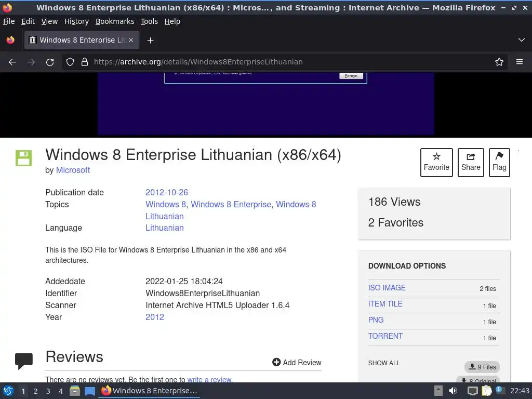Click the green floppy disk software icon
This screenshot has width=532, height=399.
coord(23,158)
